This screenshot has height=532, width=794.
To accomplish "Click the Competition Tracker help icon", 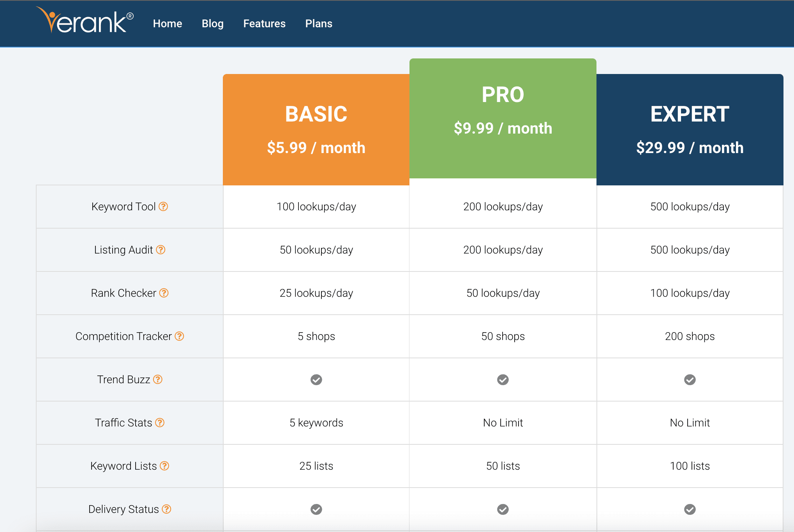I will (x=179, y=336).
